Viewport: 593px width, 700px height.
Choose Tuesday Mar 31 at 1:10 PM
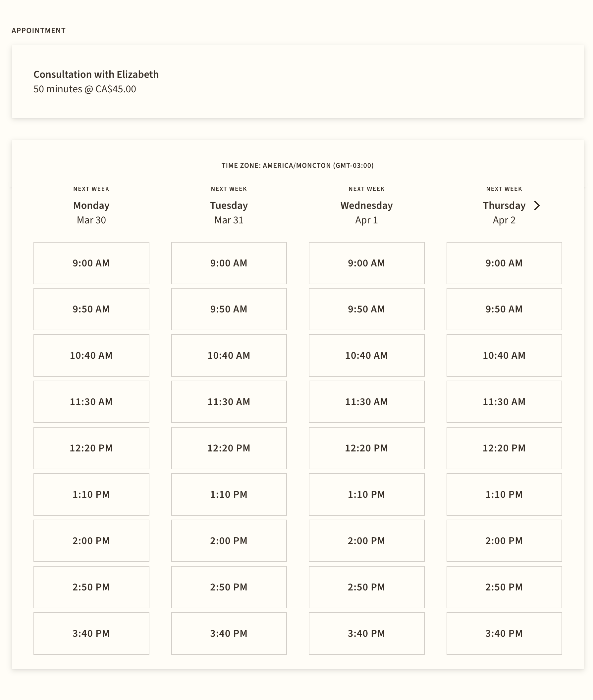coord(229,494)
